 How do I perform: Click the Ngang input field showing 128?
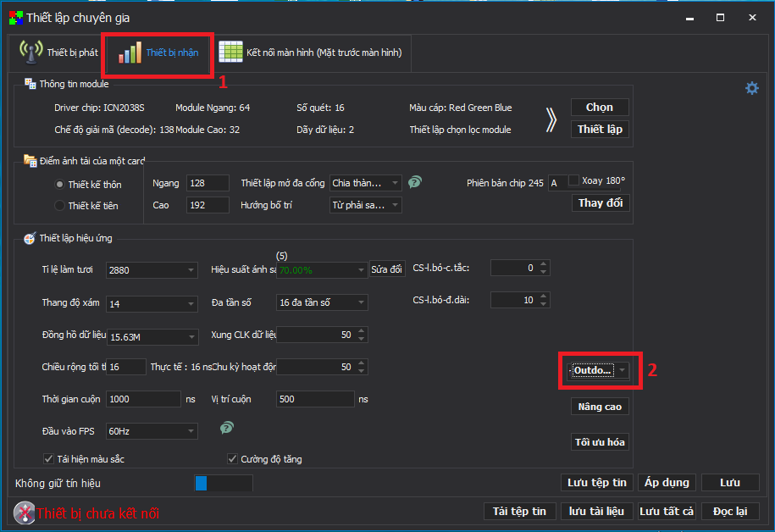(208, 183)
